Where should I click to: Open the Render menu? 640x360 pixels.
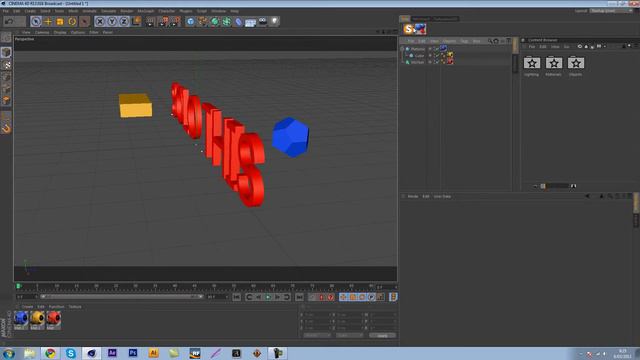coord(127,11)
